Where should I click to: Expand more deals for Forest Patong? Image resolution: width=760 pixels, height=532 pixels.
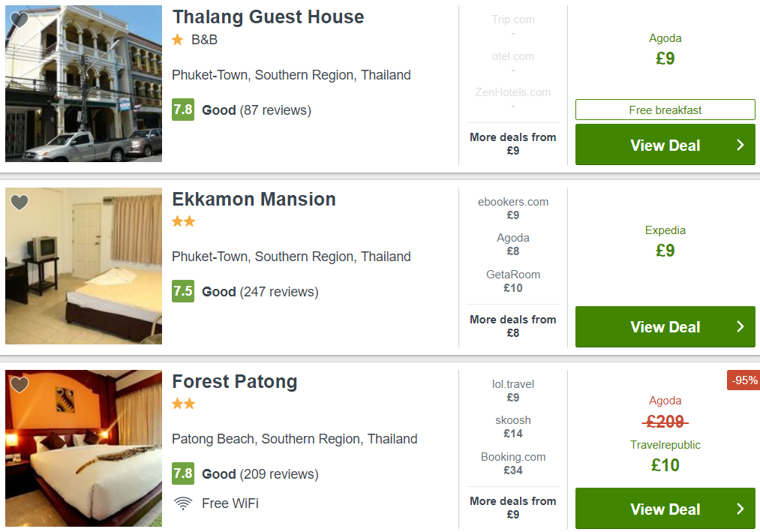click(x=513, y=507)
